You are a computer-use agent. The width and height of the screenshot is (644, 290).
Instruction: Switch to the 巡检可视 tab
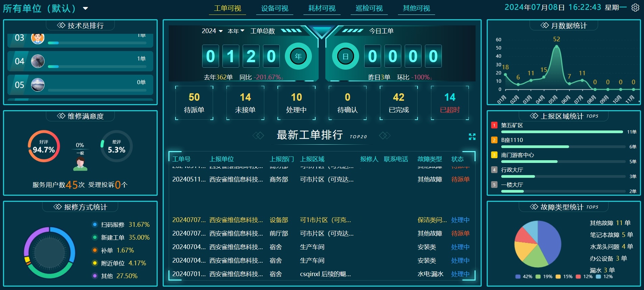369,8
